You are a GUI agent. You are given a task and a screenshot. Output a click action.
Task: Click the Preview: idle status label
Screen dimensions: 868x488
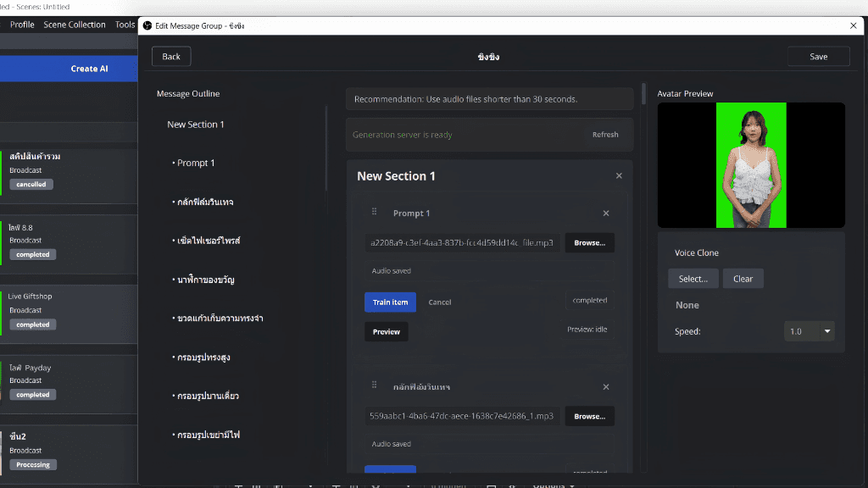coord(587,330)
